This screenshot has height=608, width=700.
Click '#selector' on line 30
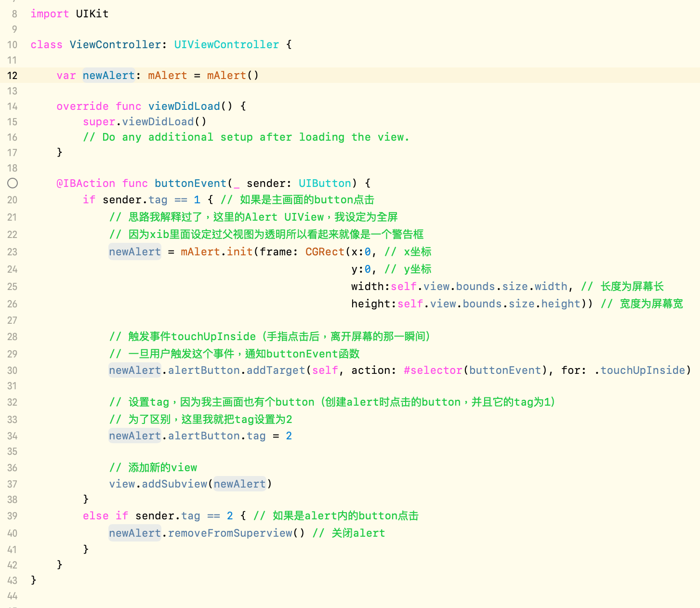point(433,370)
